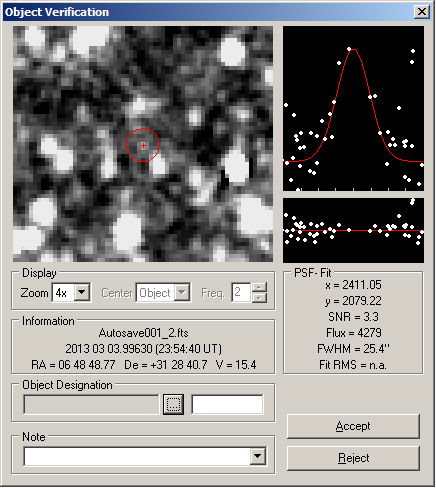
Task: Decrease the Freq. value with the down arrow
Action: point(259,298)
